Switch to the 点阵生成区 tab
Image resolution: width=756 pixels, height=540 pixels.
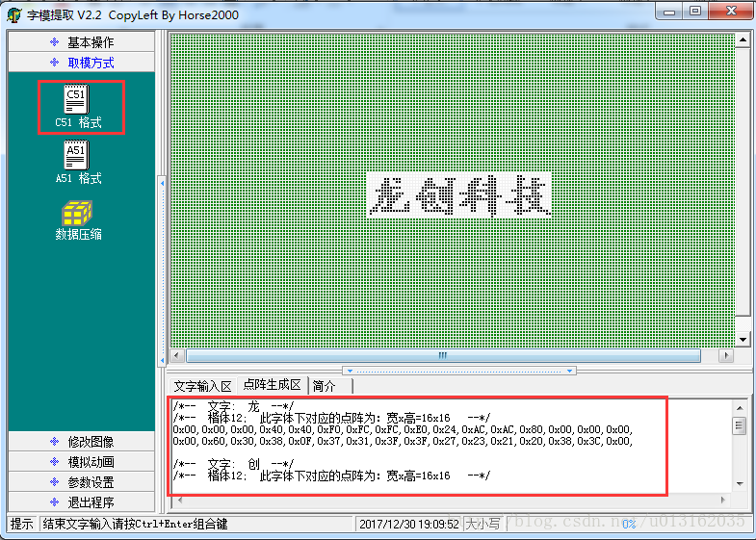point(272,384)
